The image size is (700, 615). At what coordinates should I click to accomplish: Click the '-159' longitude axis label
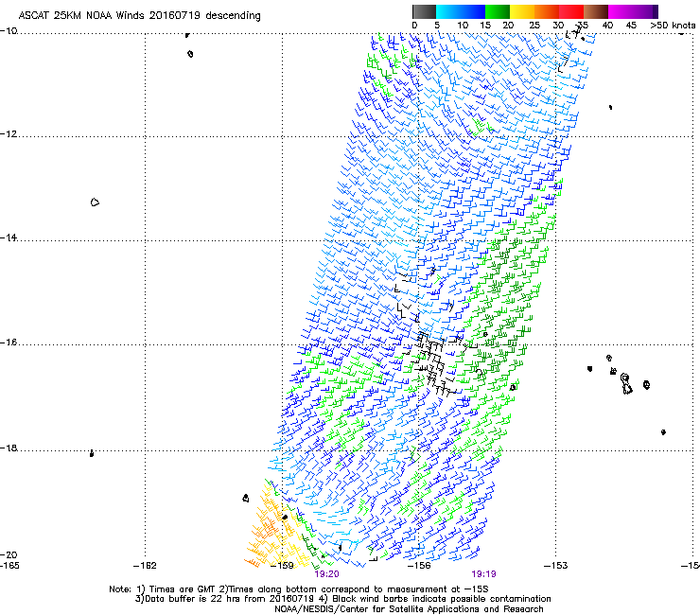(282, 566)
